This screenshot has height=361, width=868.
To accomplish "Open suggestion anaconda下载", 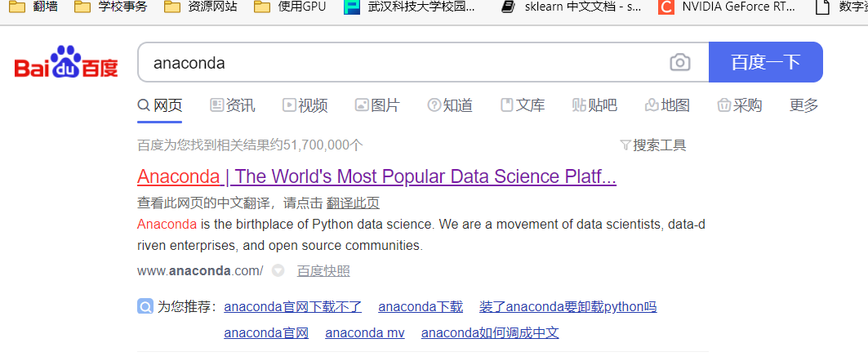I will click(421, 307).
